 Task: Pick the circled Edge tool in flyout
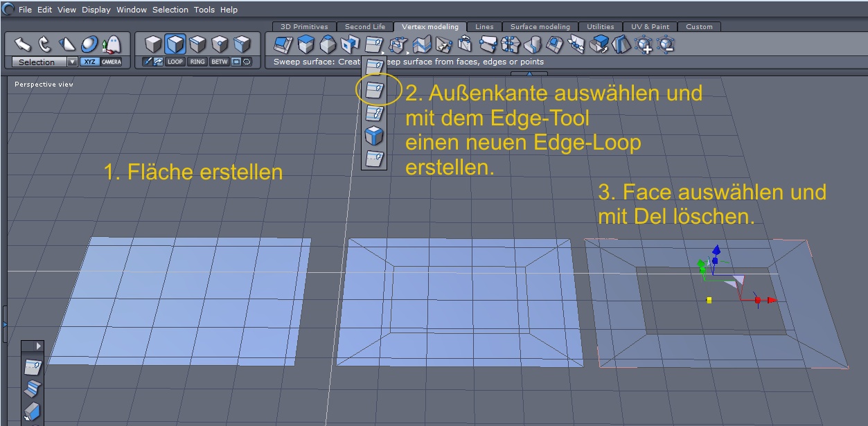[374, 89]
